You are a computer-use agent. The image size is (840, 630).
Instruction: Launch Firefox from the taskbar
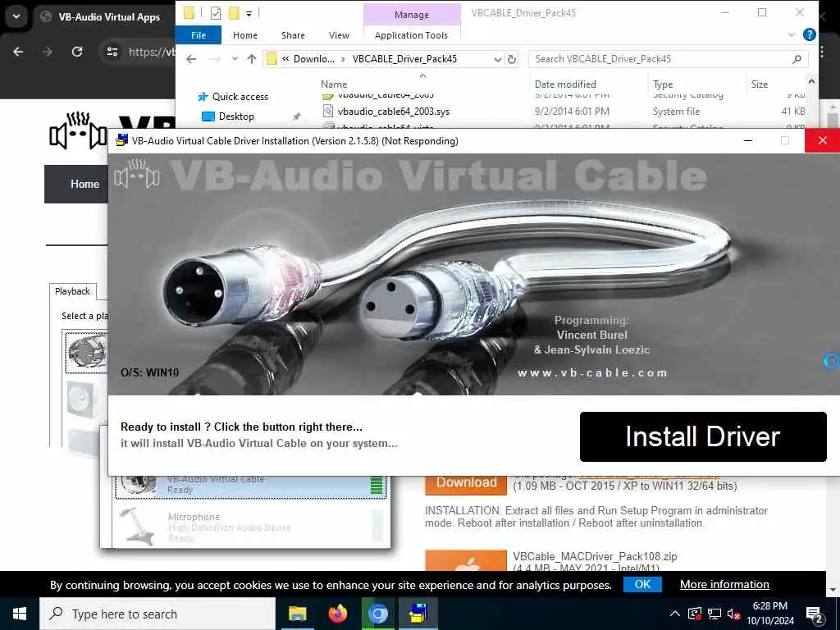337,614
